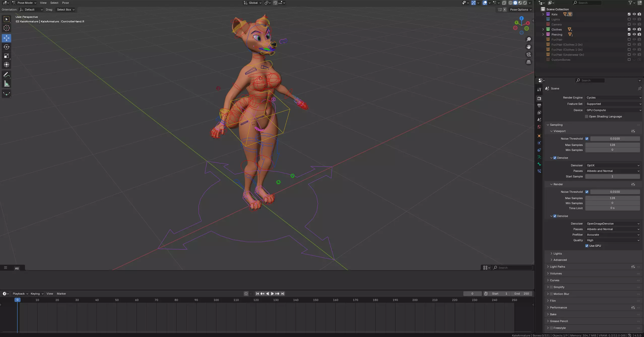Open the Tool properties tab
The image size is (644, 337).
[x=539, y=89]
